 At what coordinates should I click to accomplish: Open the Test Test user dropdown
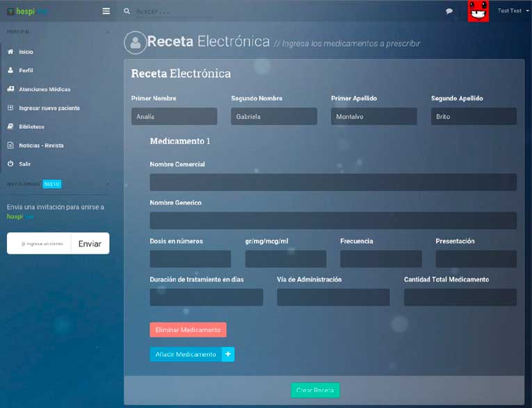513,11
